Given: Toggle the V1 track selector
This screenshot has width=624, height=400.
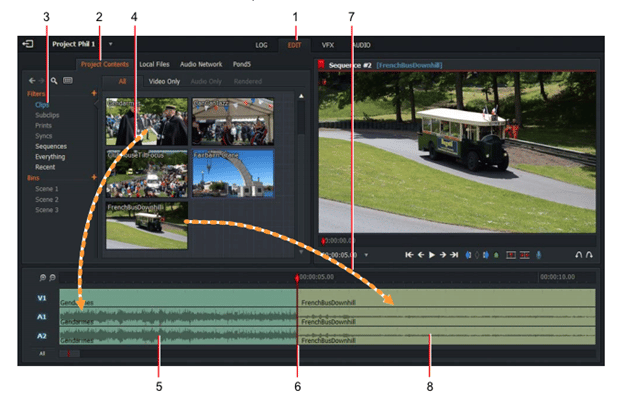Looking at the screenshot, I should click(x=41, y=298).
